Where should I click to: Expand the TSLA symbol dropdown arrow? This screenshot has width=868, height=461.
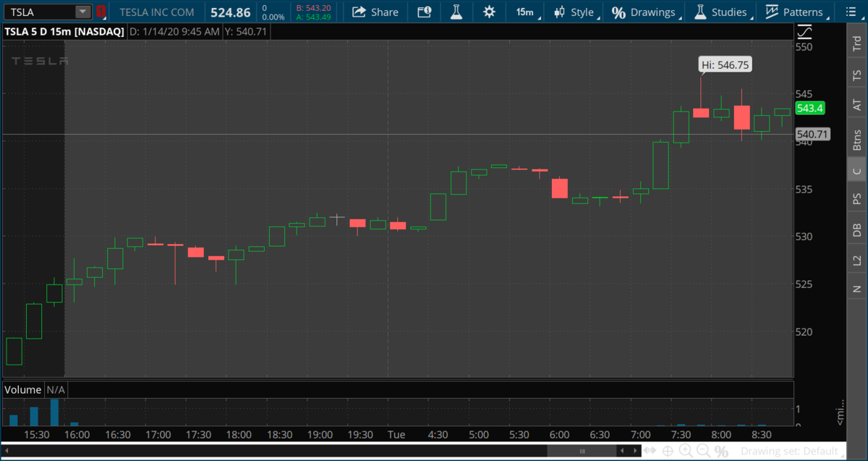click(83, 12)
